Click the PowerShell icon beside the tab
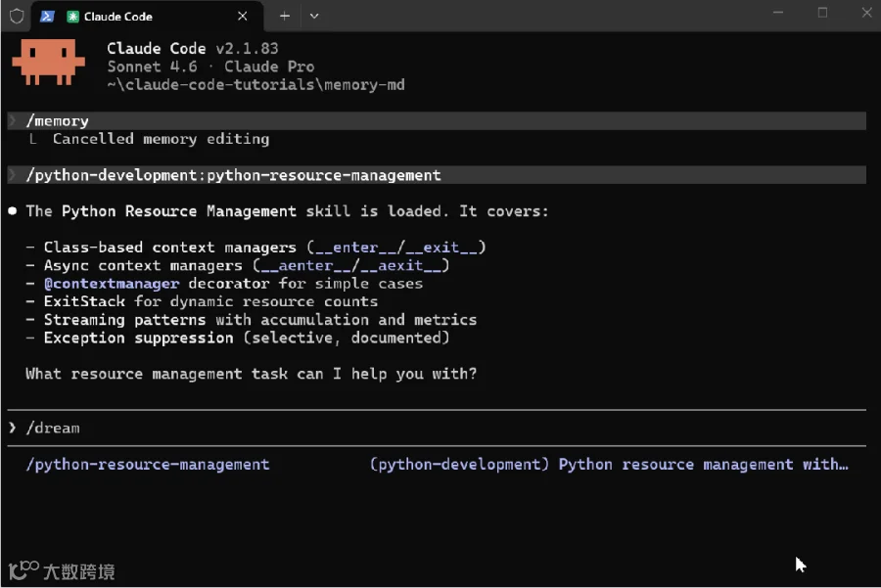 pos(47,17)
